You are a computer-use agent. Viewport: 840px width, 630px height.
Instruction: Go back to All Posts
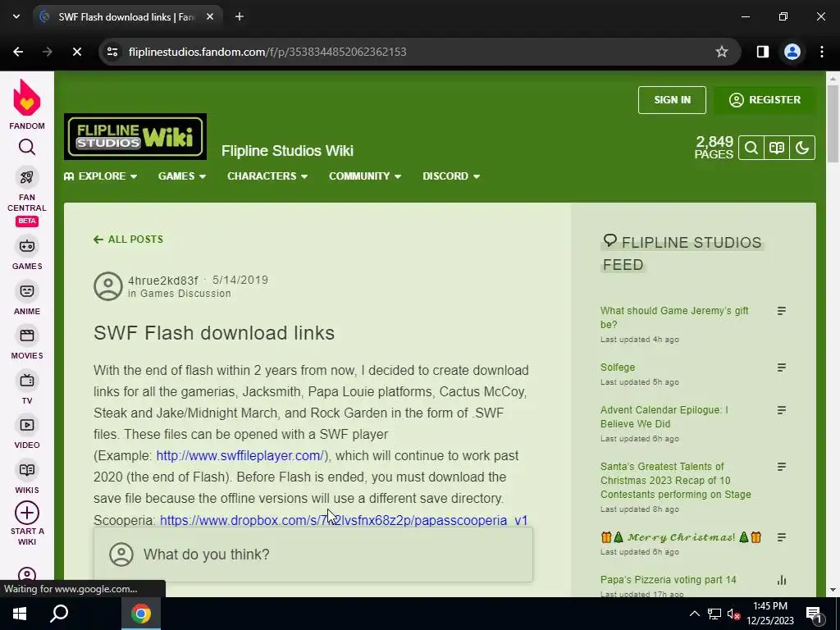[x=128, y=240]
